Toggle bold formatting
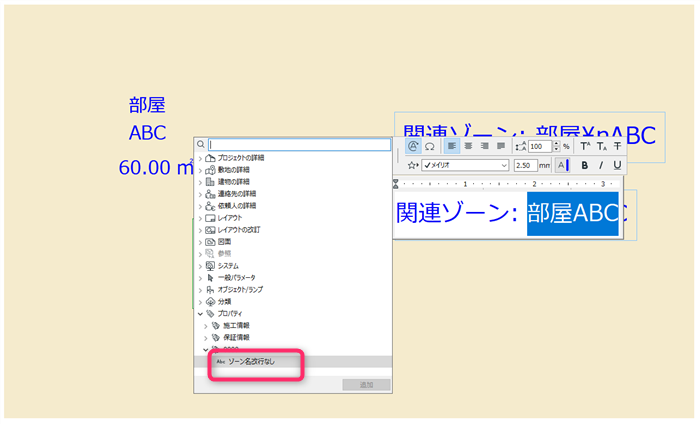The image size is (700, 424). 584,166
